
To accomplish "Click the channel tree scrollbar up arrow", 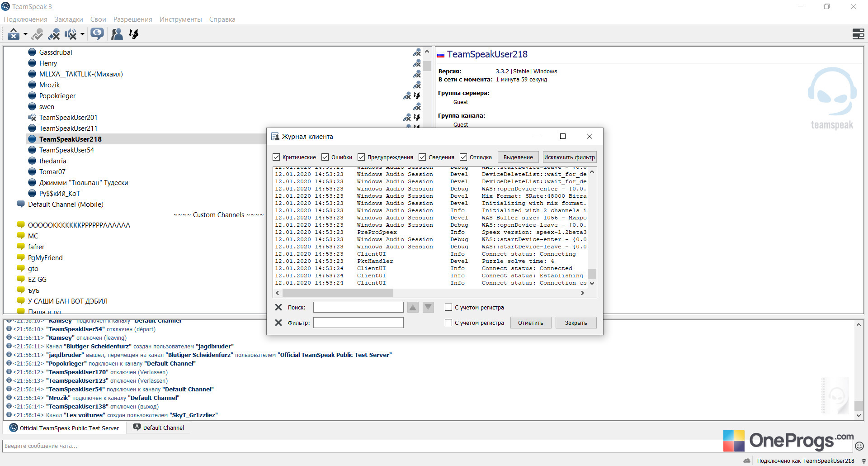I will (x=427, y=52).
